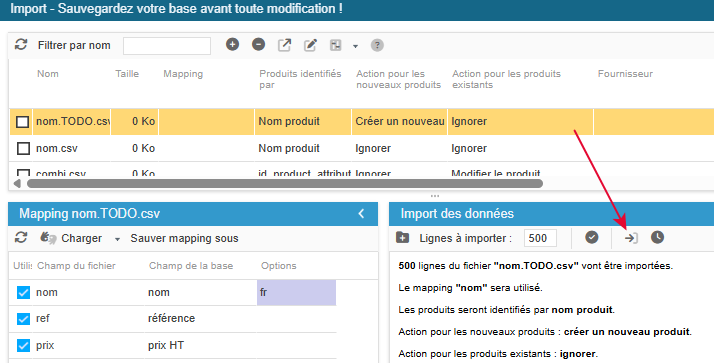Click the import arrow icon to launch import
This screenshot has width=714, height=363.
tap(631, 238)
